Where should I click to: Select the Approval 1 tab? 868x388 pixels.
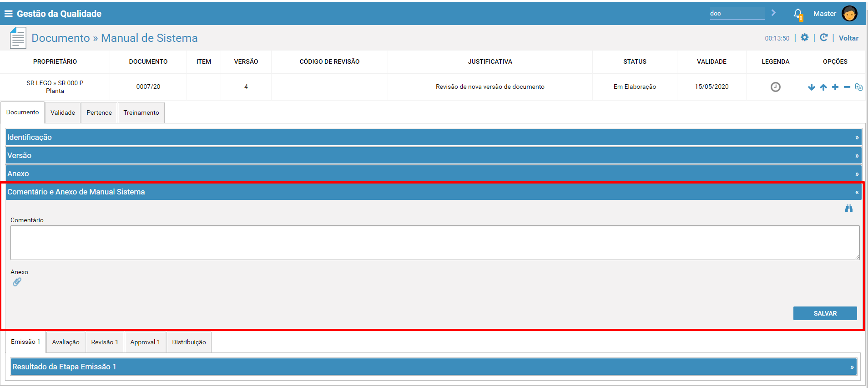pyautogui.click(x=145, y=342)
